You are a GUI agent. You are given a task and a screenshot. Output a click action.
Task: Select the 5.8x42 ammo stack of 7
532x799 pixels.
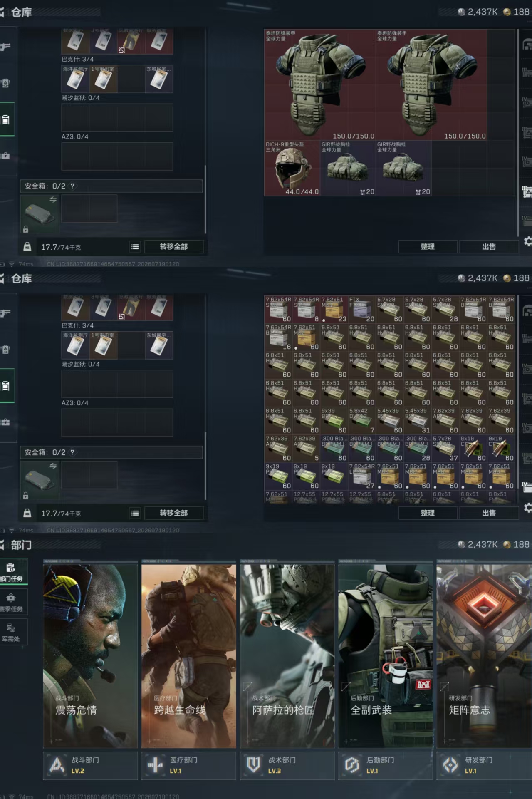tap(361, 421)
